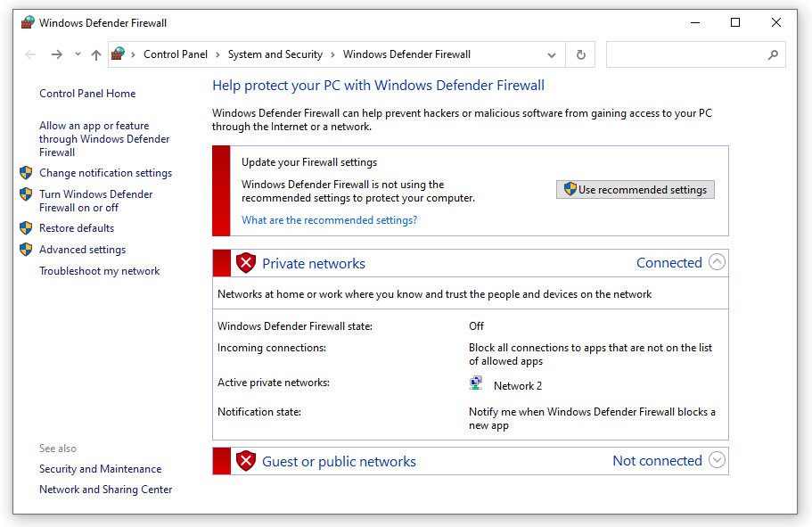Open Network and Sharing Center link
This screenshot has height=527, width=812.
click(x=105, y=489)
